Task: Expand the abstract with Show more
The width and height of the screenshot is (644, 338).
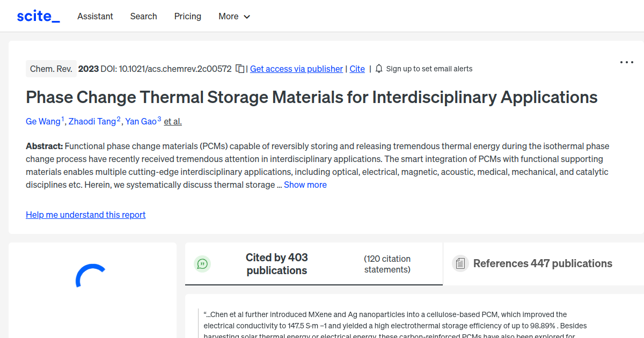Action: [x=305, y=185]
